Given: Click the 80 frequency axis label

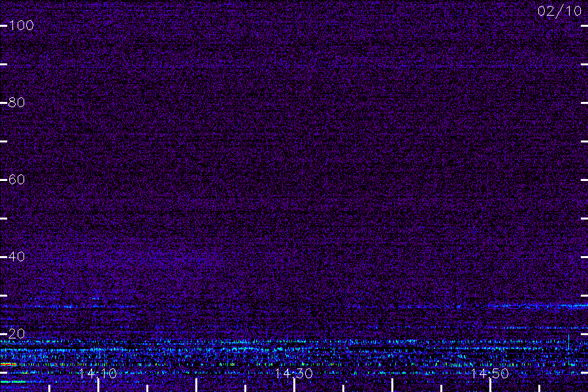Looking at the screenshot, I should [x=16, y=103].
